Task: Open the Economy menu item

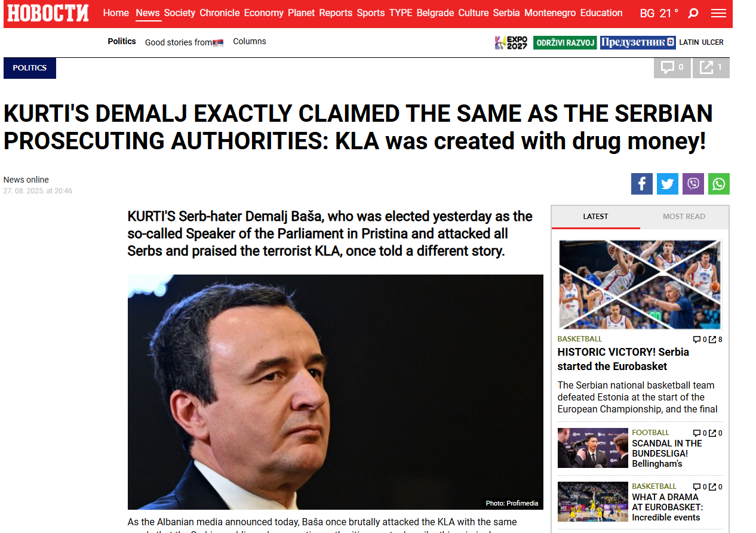Action: click(x=263, y=13)
